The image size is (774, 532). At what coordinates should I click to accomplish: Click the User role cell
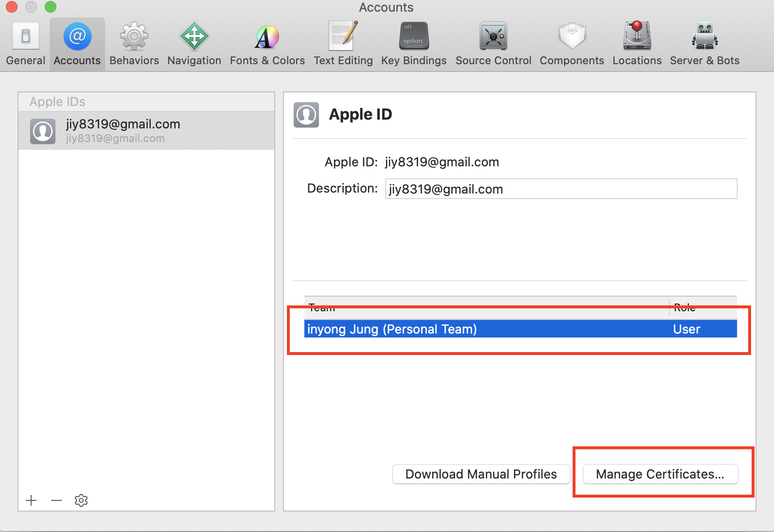pyautogui.click(x=686, y=329)
